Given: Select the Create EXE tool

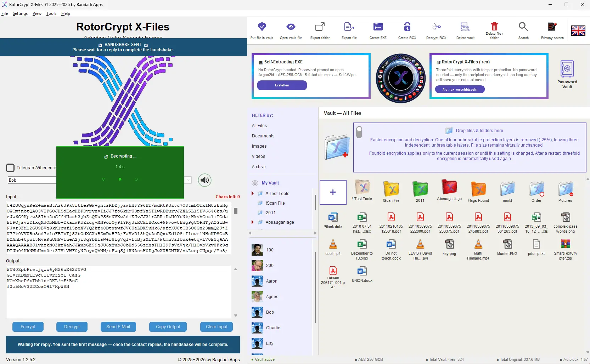Looking at the screenshot, I should click(378, 27).
